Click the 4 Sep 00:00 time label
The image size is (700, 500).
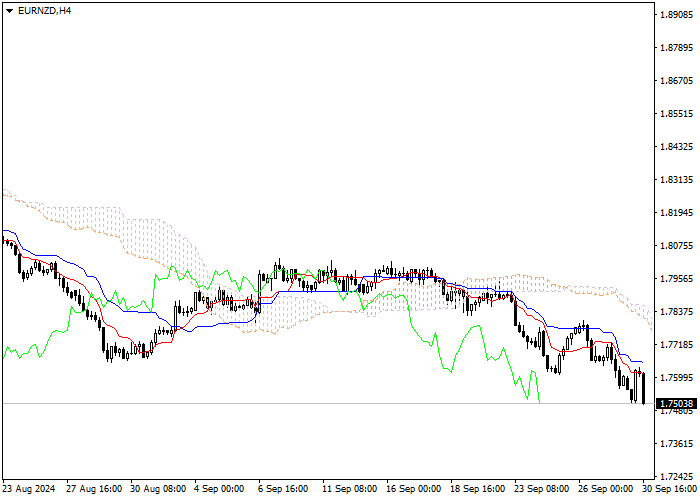coord(219,489)
